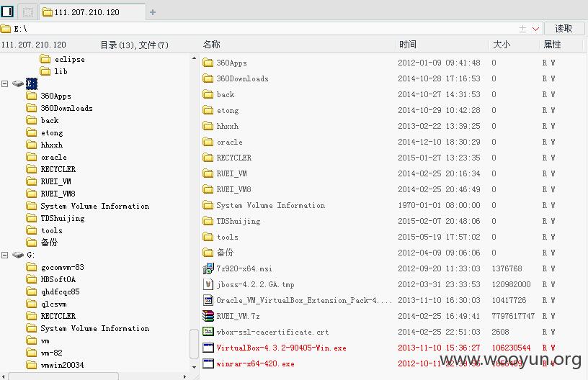Select etong name in file list
The height and width of the screenshot is (380, 588).
coord(228,110)
